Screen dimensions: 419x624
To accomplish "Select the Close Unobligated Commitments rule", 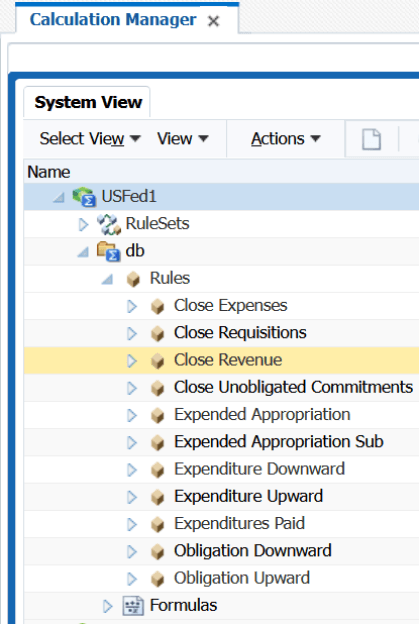I will point(293,387).
